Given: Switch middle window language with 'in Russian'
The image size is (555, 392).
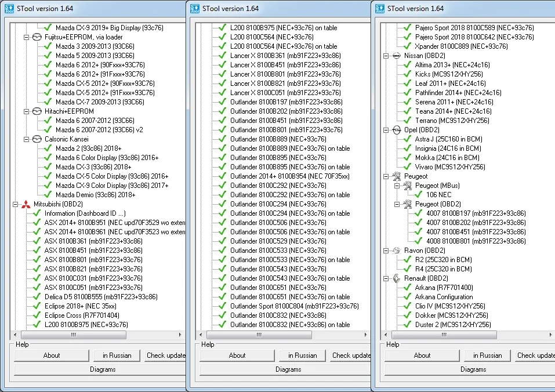Looking at the screenshot, I should tap(302, 355).
